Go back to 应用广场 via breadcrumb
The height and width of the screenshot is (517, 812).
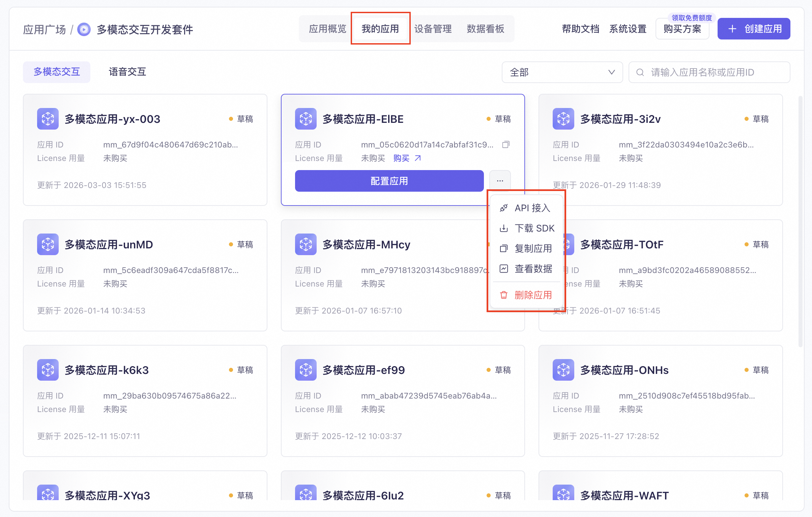tap(45, 29)
